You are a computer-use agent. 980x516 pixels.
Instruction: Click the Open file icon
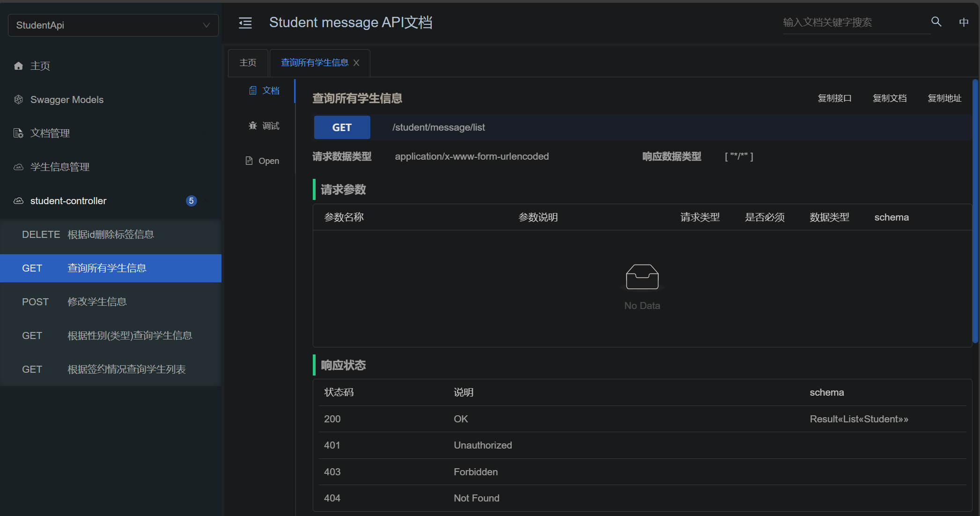tap(249, 161)
